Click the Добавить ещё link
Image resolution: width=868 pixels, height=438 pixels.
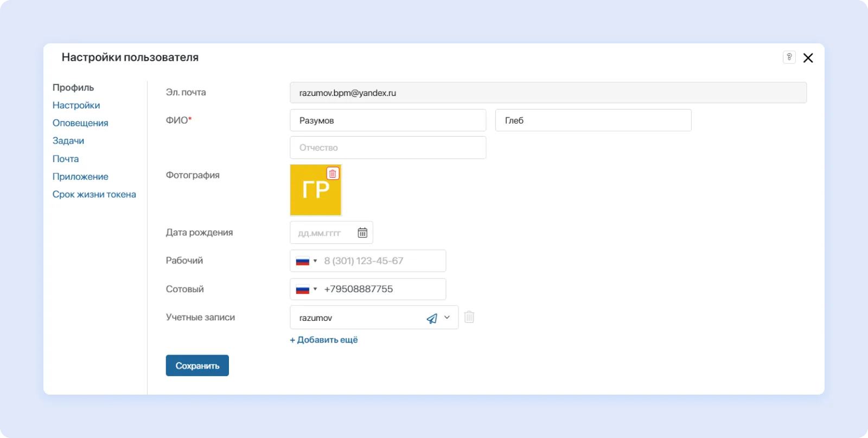324,340
